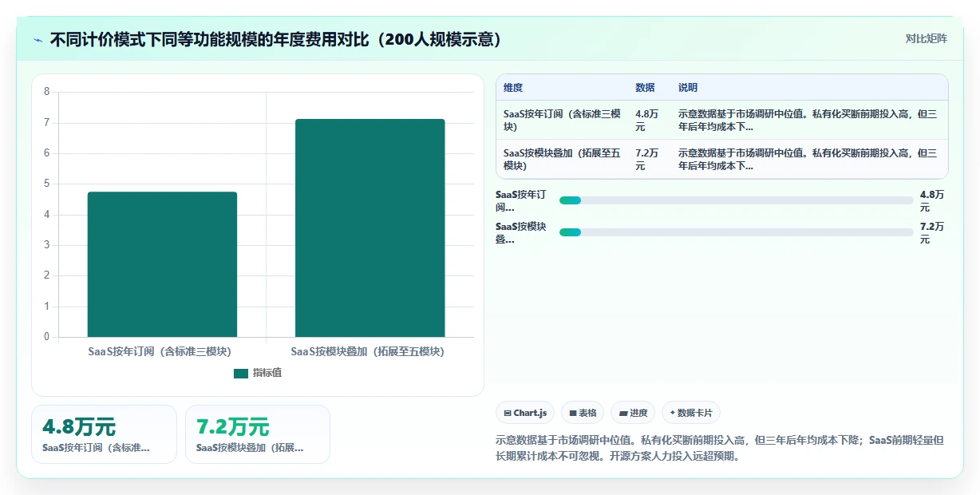Select table row SaaS按模块叠加（拓展至五模块）
This screenshot has height=495, width=980.
click(x=721, y=159)
